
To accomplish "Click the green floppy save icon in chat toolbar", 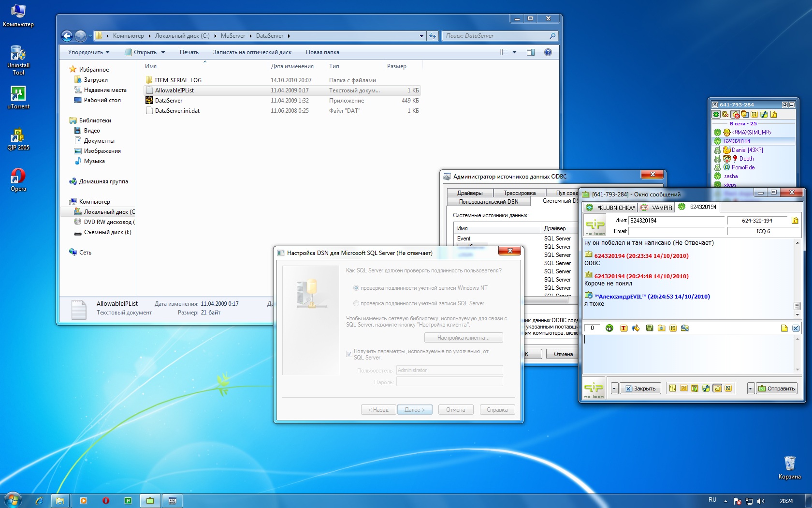I will coord(650,328).
